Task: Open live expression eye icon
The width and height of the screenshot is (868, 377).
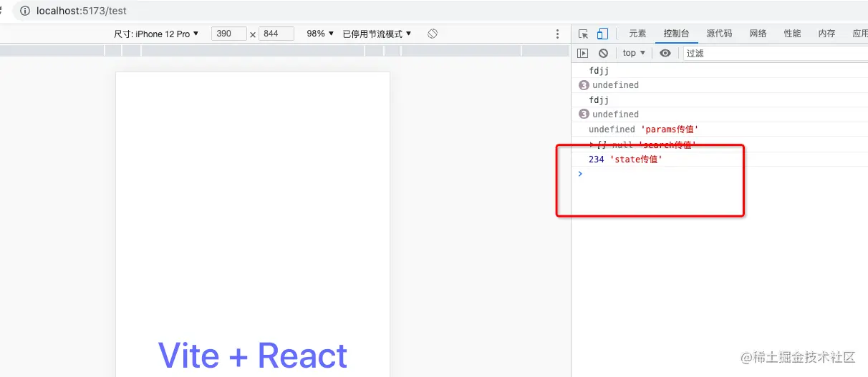Action: [665, 53]
